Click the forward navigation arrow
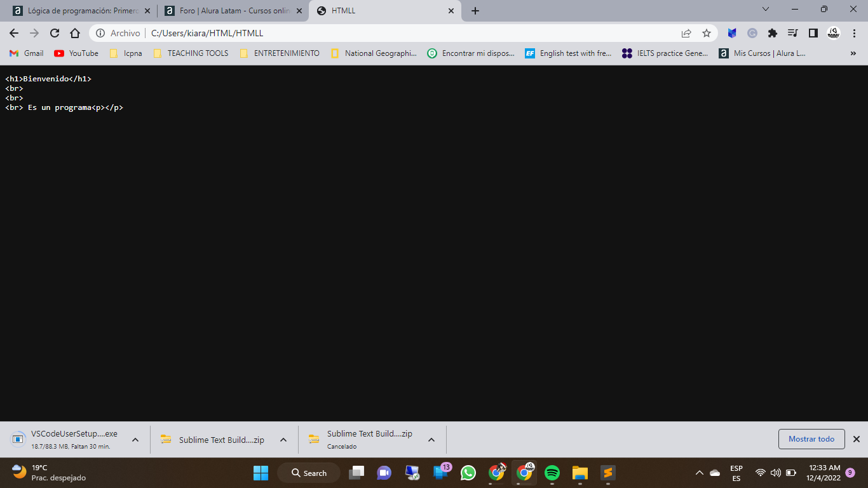 (x=34, y=33)
